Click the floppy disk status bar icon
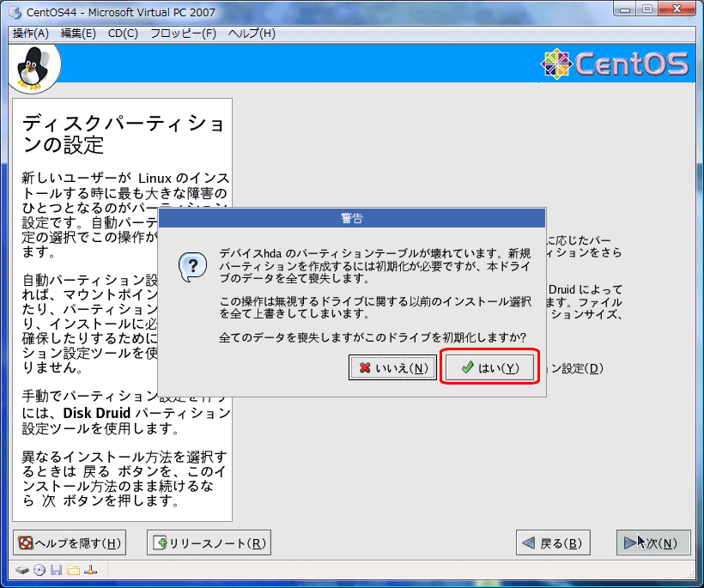The width and height of the screenshot is (704, 588). (x=56, y=571)
